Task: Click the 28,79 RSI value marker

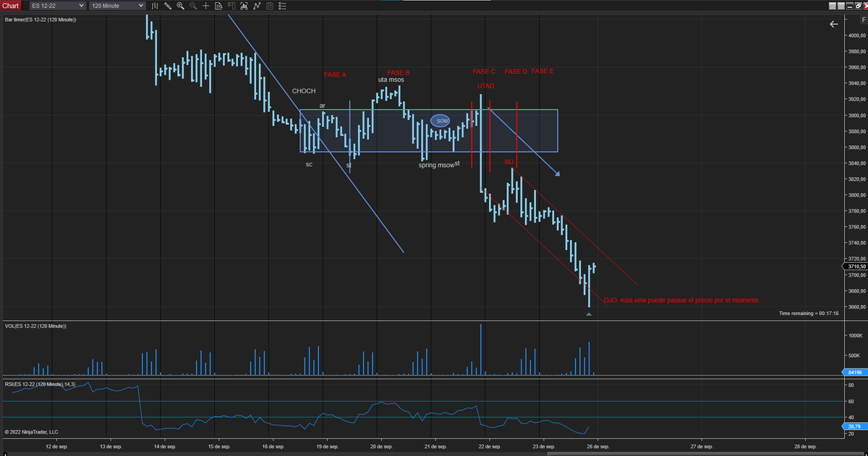Action: click(854, 427)
